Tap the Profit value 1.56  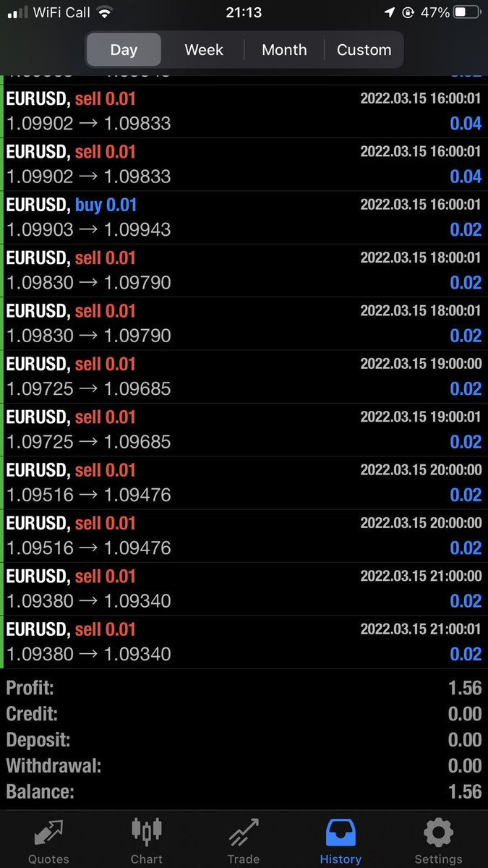465,688
